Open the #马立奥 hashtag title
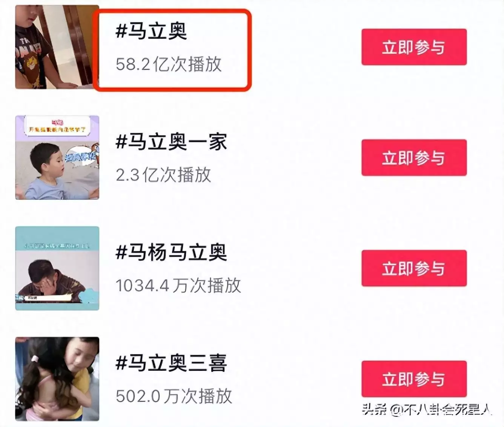Viewport: 504px width, 427px height. click(x=151, y=31)
